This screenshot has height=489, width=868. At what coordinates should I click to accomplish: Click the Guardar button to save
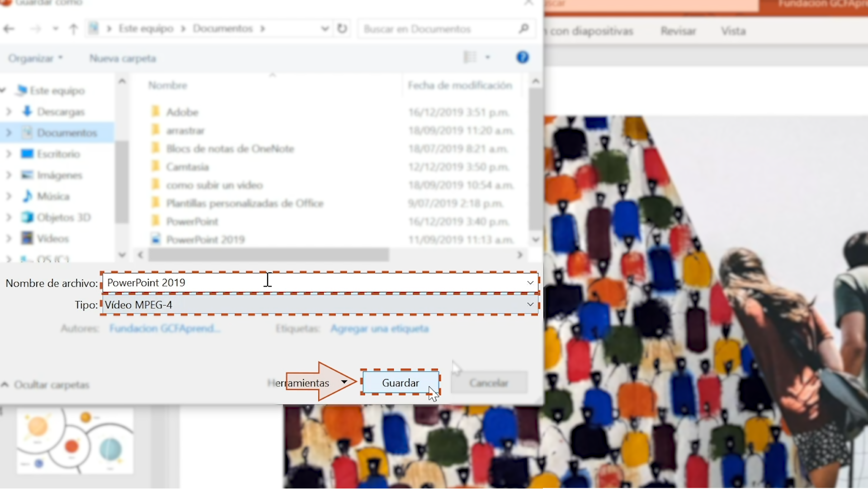point(401,382)
